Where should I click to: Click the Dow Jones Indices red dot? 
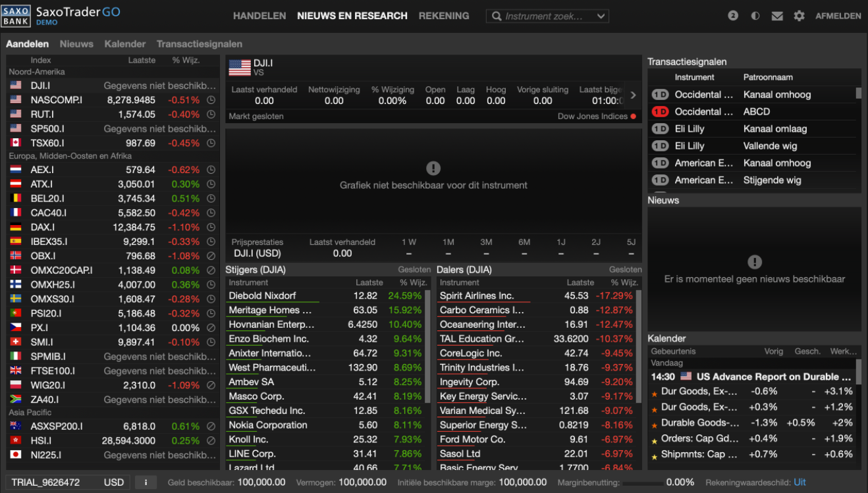tap(634, 117)
